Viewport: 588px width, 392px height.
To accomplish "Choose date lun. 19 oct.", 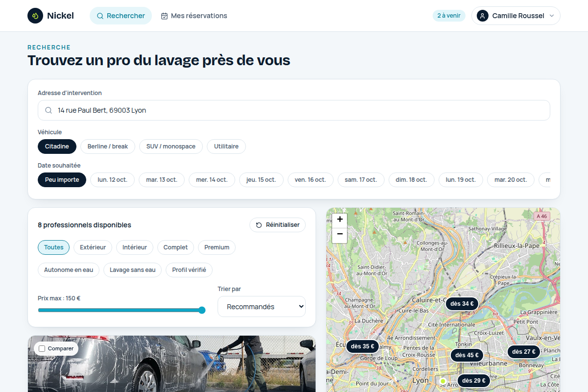I will (x=461, y=180).
